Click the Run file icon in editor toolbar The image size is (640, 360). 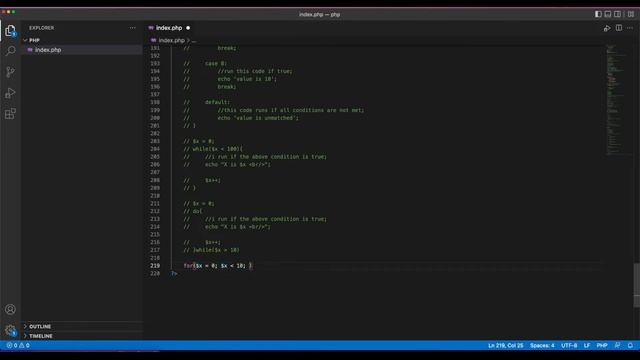tap(607, 28)
